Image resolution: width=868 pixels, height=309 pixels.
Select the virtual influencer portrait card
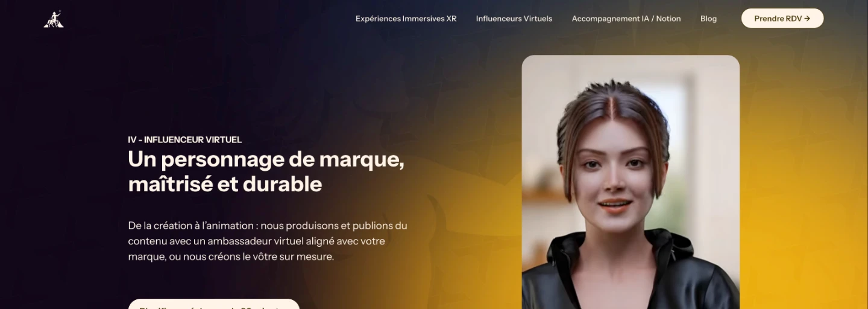pos(631,182)
